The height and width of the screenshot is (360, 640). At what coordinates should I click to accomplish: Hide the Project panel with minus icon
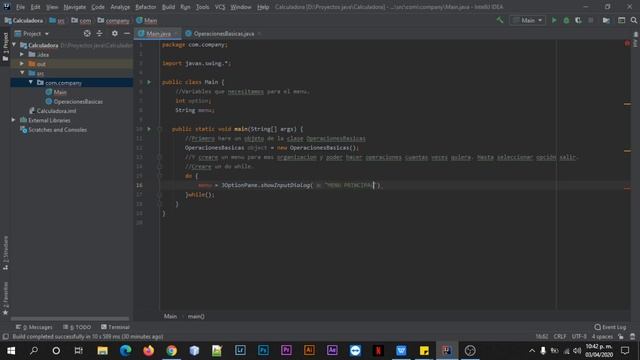tap(127, 33)
